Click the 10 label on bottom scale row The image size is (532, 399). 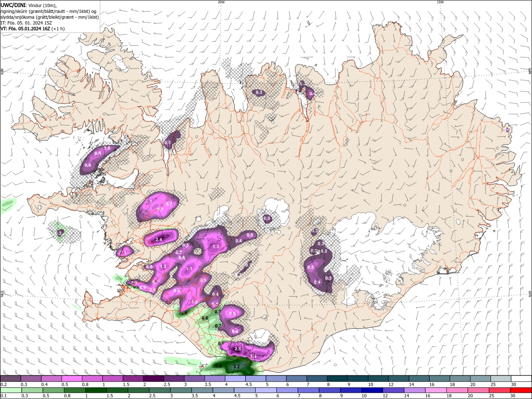click(x=364, y=396)
